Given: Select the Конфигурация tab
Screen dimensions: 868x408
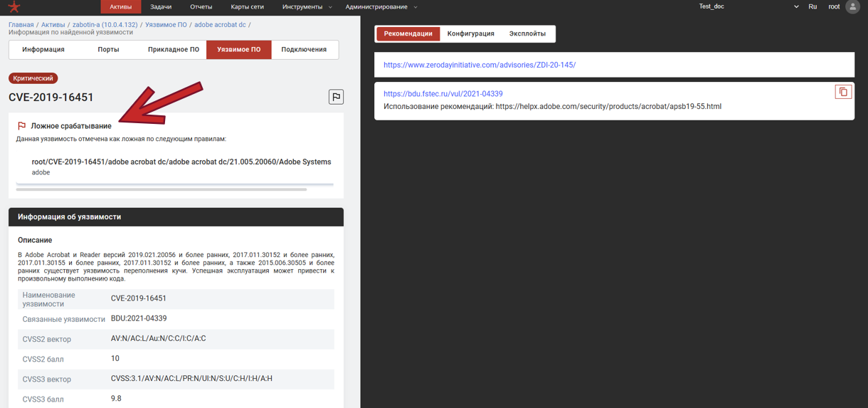Looking at the screenshot, I should (x=470, y=33).
